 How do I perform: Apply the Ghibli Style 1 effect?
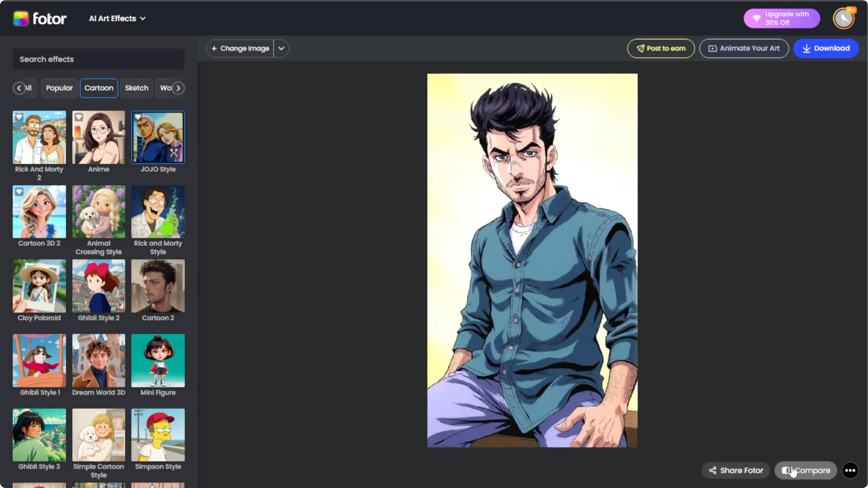click(39, 361)
